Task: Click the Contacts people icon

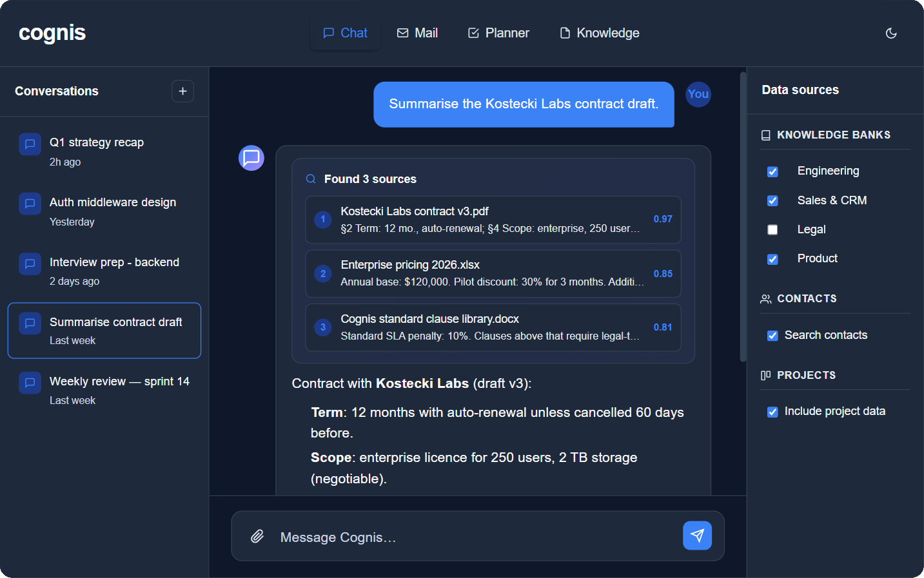Action: [x=766, y=299]
